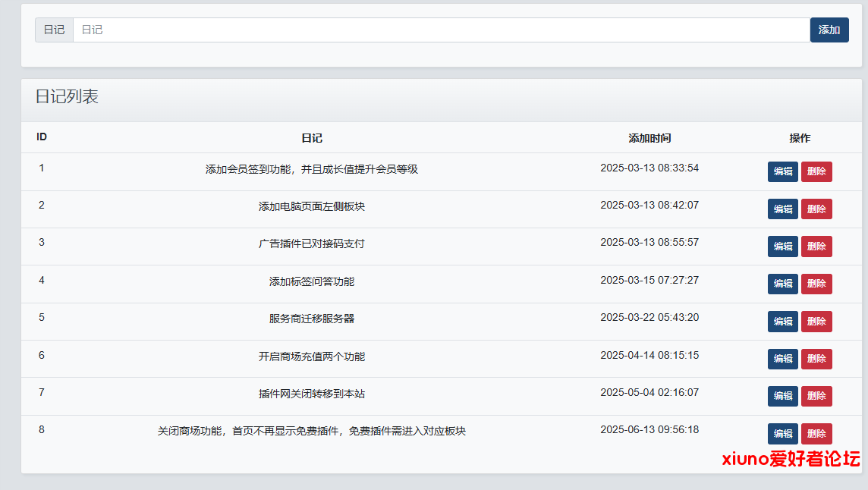Click the 添加时间 column header
Screen dimensions: 868x490
(649, 138)
